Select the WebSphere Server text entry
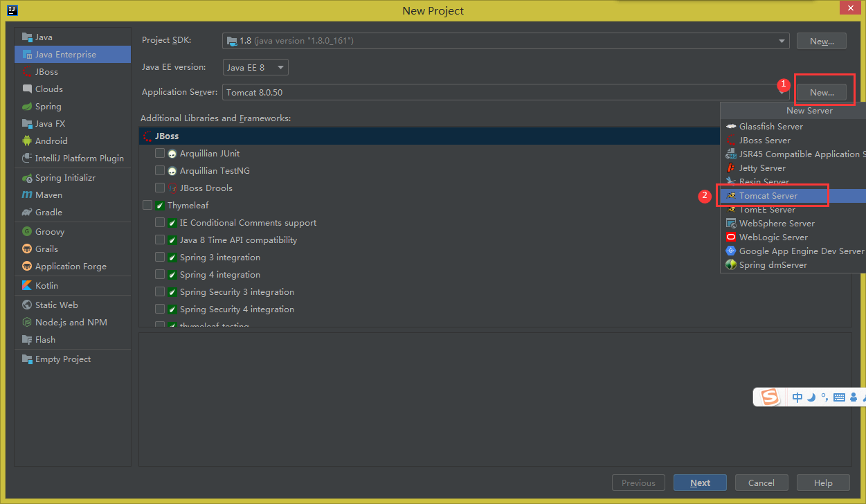The width and height of the screenshot is (866, 504). click(x=777, y=224)
